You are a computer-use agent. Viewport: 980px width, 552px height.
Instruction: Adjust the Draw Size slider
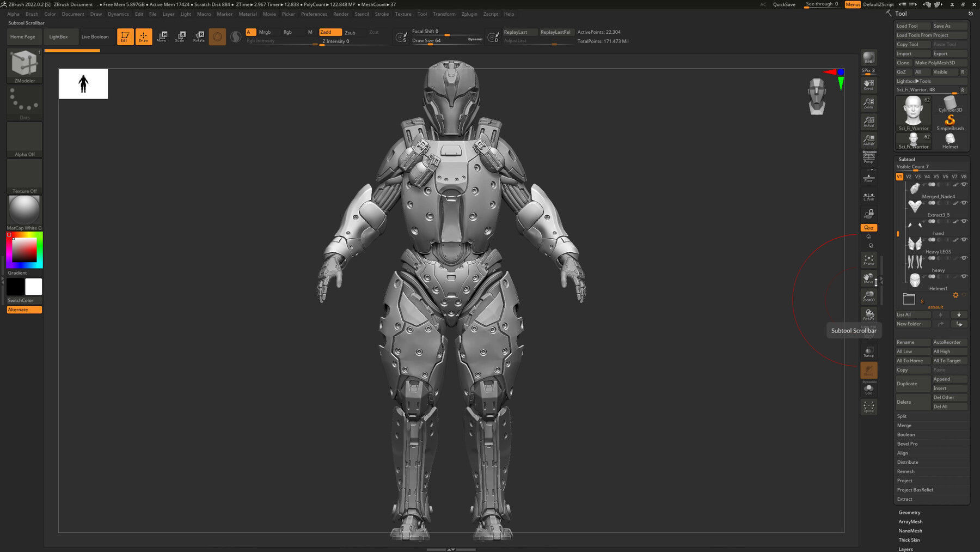tap(446, 41)
